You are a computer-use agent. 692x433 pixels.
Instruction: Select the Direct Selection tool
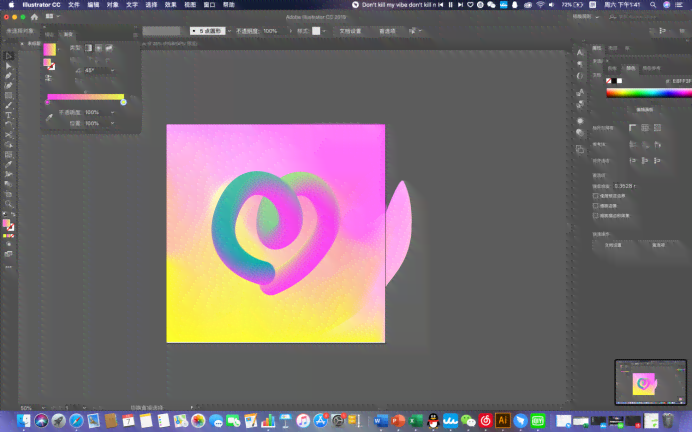8,66
